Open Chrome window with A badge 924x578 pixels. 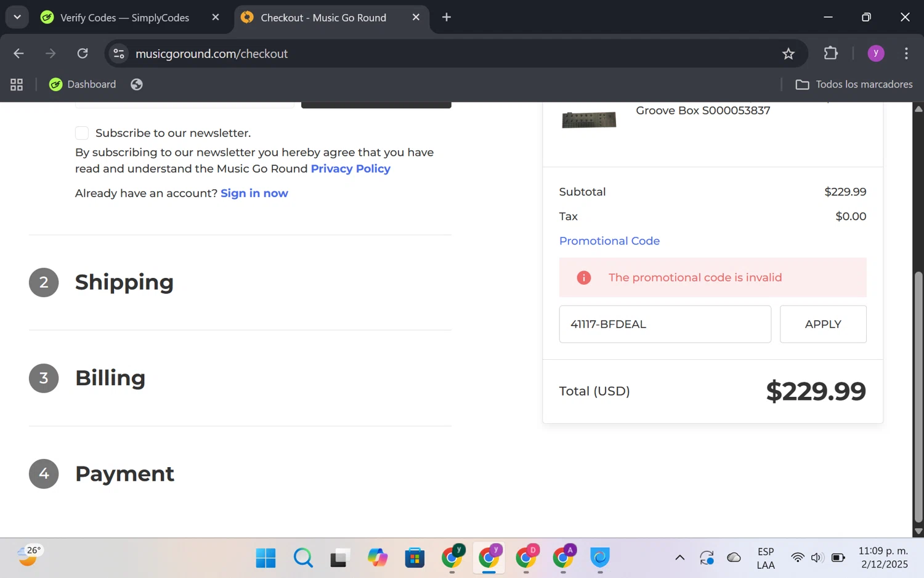pos(564,558)
